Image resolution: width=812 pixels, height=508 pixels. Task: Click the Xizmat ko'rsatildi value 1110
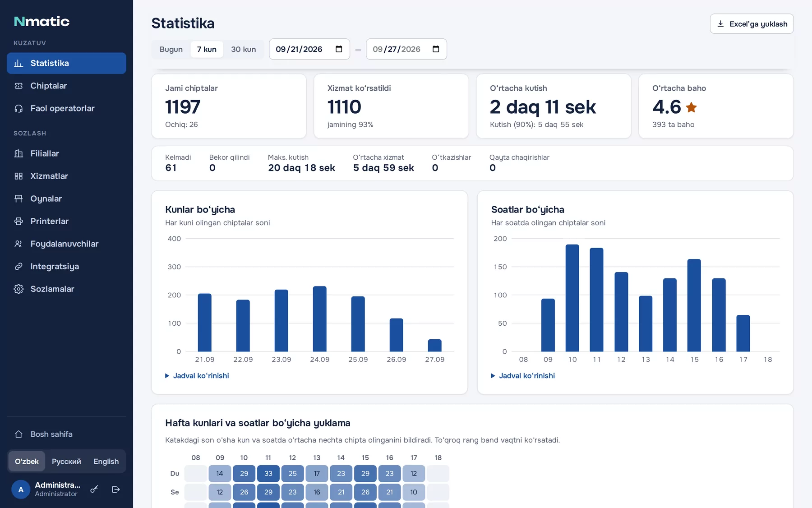344,107
